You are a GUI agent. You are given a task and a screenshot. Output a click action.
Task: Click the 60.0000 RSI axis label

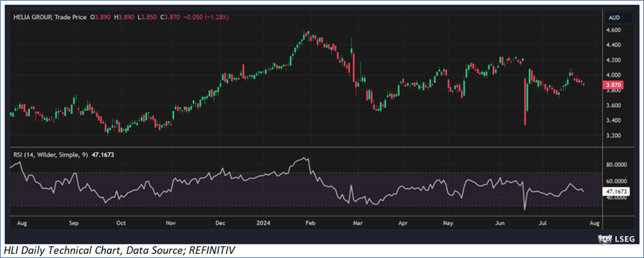coord(616,181)
